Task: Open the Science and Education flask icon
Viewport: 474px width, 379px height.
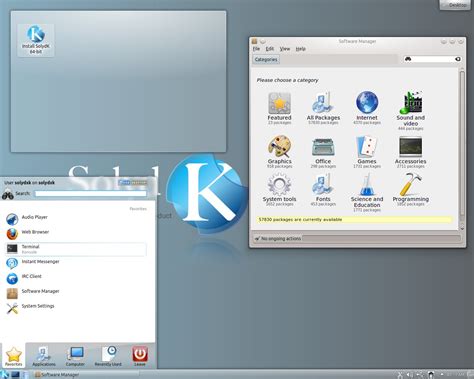Action: point(367,184)
